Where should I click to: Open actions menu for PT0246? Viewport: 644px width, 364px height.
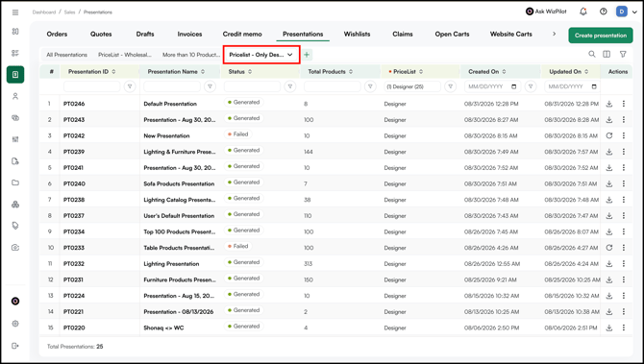point(624,104)
